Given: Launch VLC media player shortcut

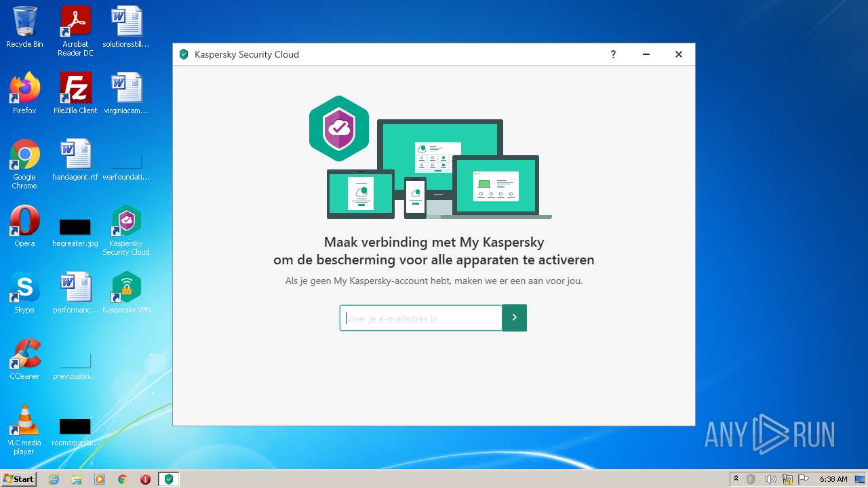Looking at the screenshot, I should (24, 430).
